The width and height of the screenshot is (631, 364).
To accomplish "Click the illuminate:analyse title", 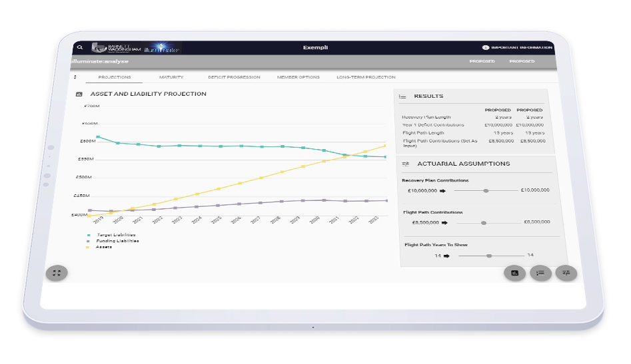I will tap(100, 61).
